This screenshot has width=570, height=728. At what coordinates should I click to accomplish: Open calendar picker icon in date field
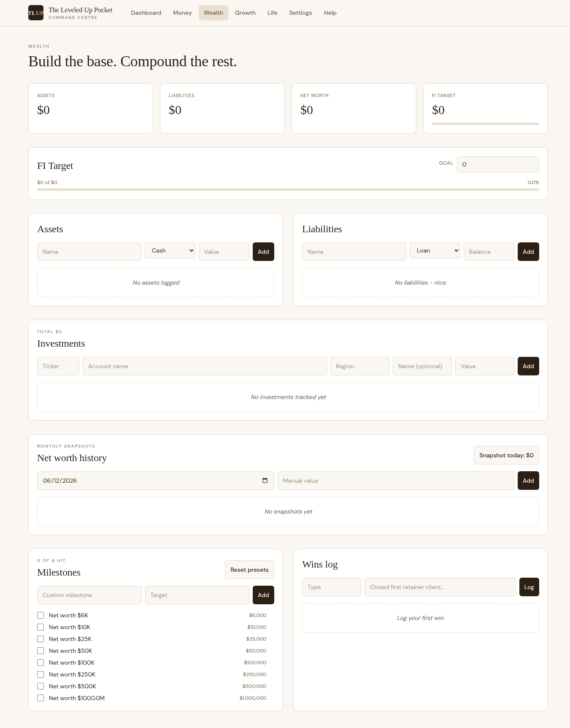265,481
